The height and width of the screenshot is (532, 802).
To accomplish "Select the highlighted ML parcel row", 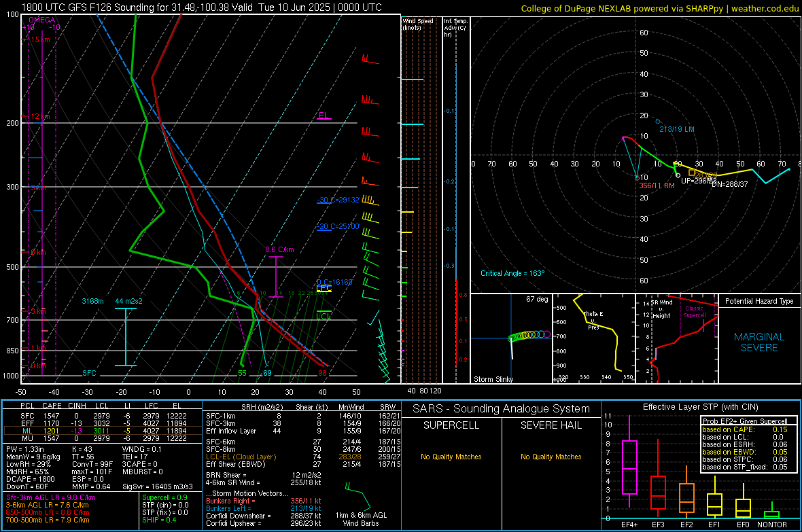I will click(103, 431).
